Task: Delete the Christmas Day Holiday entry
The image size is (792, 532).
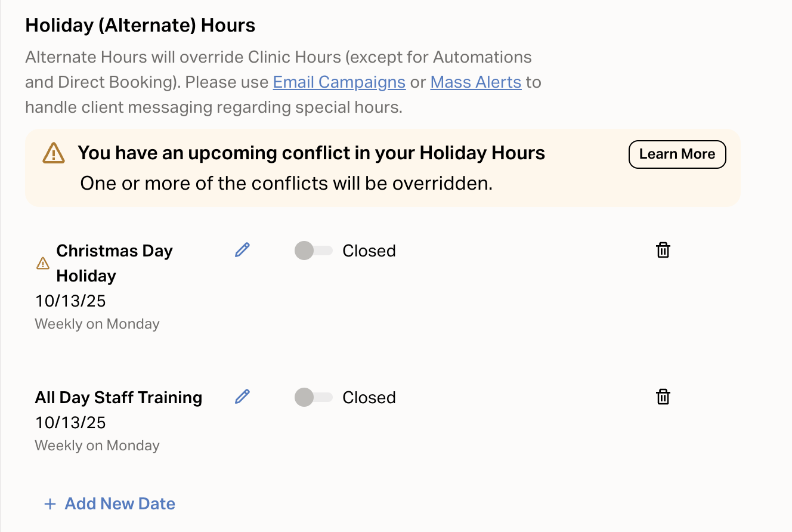Action: click(x=663, y=250)
